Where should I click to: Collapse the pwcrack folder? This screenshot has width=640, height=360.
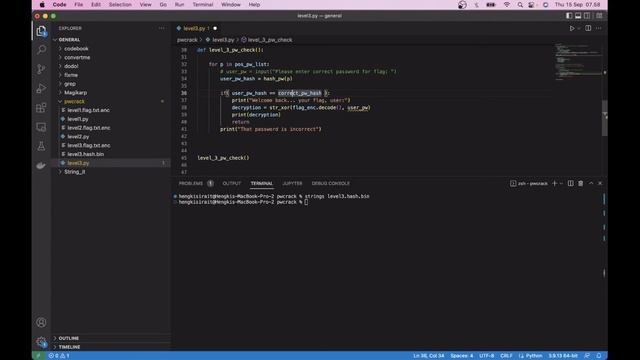tap(74, 101)
